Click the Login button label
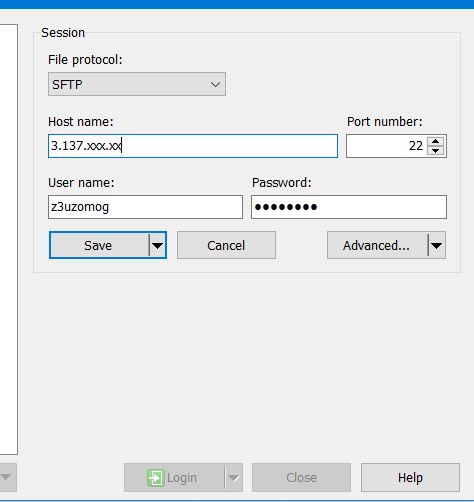 (182, 478)
